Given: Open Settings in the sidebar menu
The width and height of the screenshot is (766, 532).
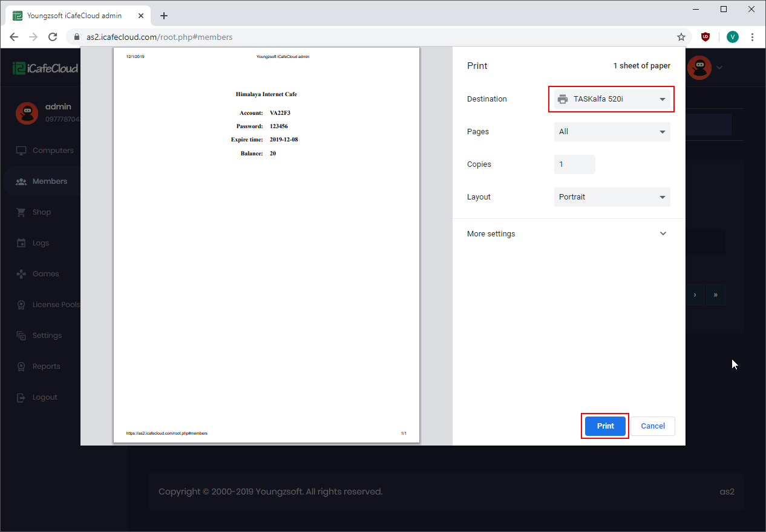Looking at the screenshot, I should click(x=47, y=336).
